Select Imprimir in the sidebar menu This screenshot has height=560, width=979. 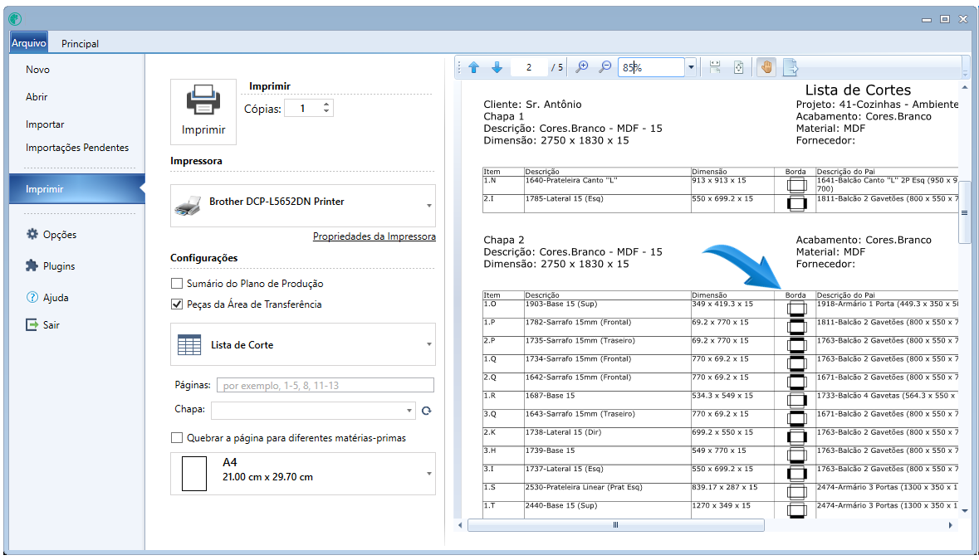(76, 189)
